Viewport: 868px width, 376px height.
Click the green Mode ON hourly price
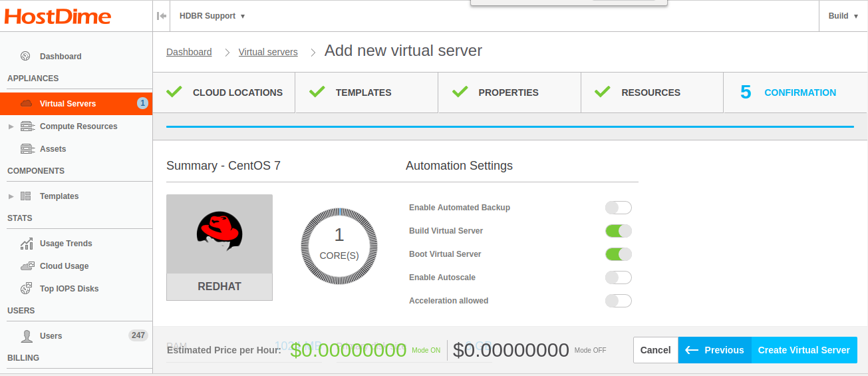click(x=349, y=350)
